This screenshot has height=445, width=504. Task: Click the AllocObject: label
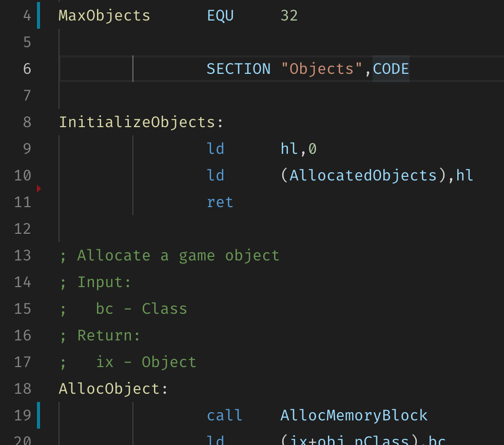(113, 389)
